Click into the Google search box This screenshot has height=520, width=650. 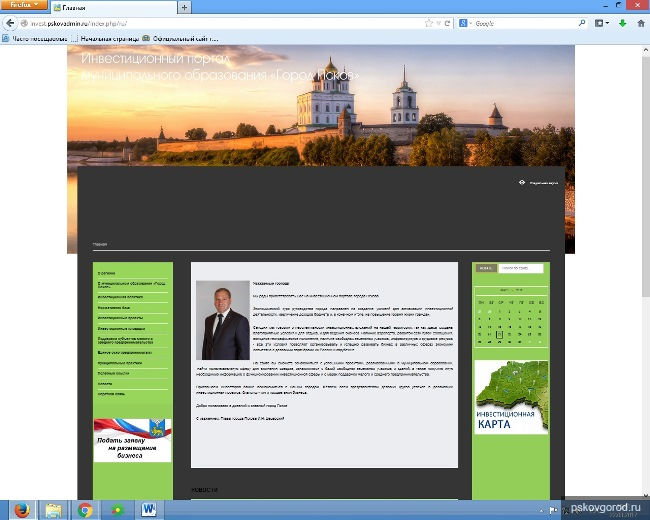[x=524, y=24]
